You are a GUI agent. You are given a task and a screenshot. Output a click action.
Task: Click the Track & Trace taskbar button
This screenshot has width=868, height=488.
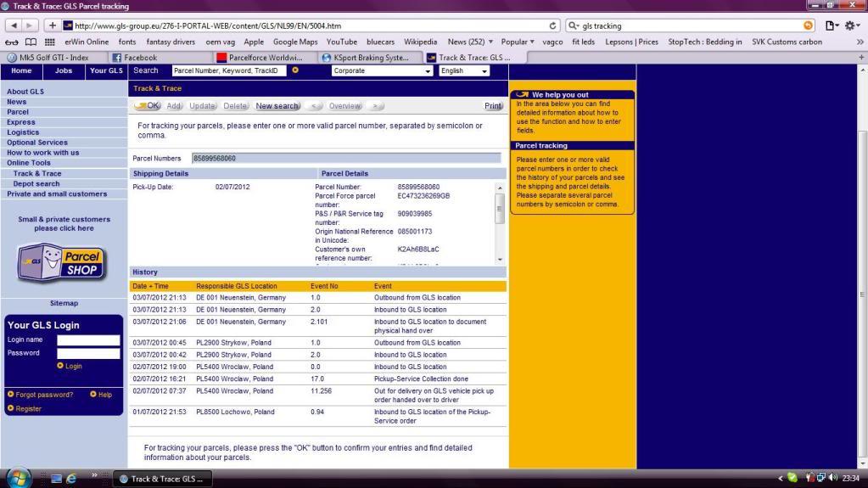162,479
